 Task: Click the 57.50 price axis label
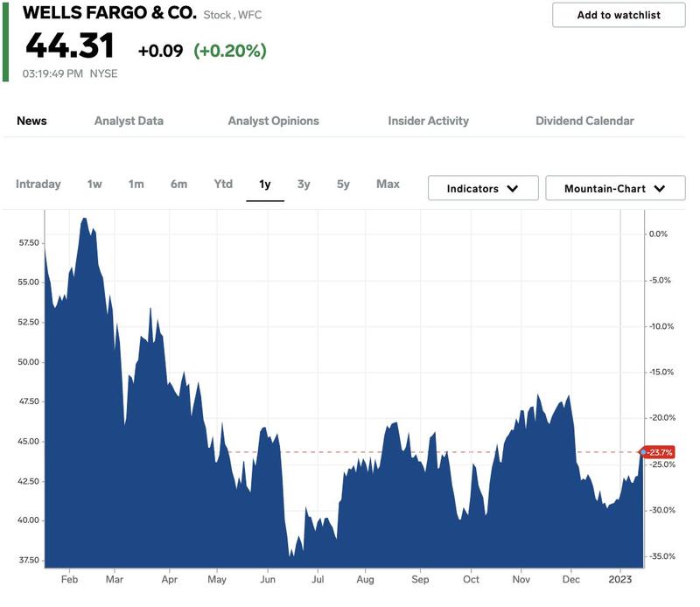29,243
